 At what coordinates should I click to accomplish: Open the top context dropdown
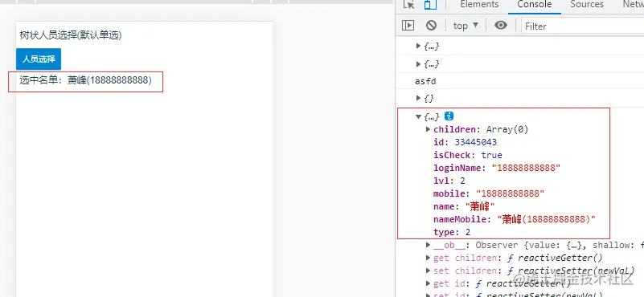click(x=466, y=26)
